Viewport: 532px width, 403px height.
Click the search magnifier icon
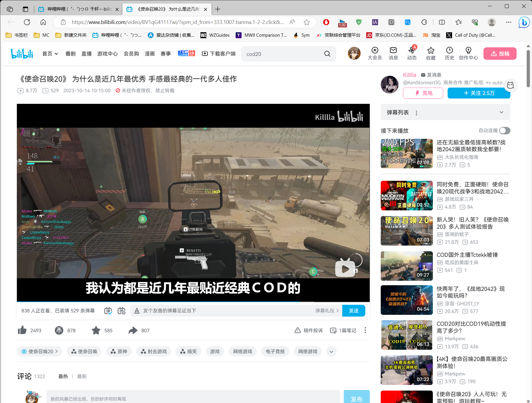327,54
